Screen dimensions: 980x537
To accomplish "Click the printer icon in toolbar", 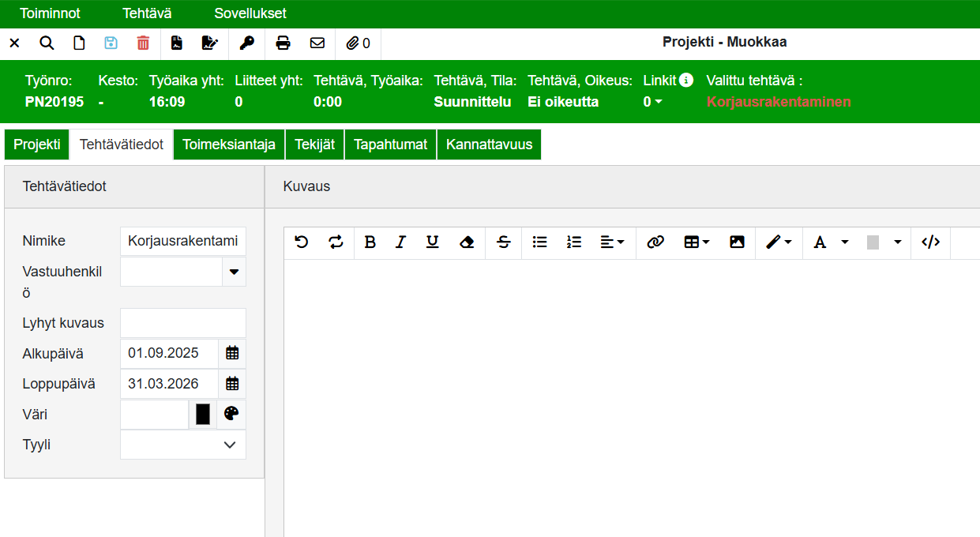I will click(x=283, y=43).
